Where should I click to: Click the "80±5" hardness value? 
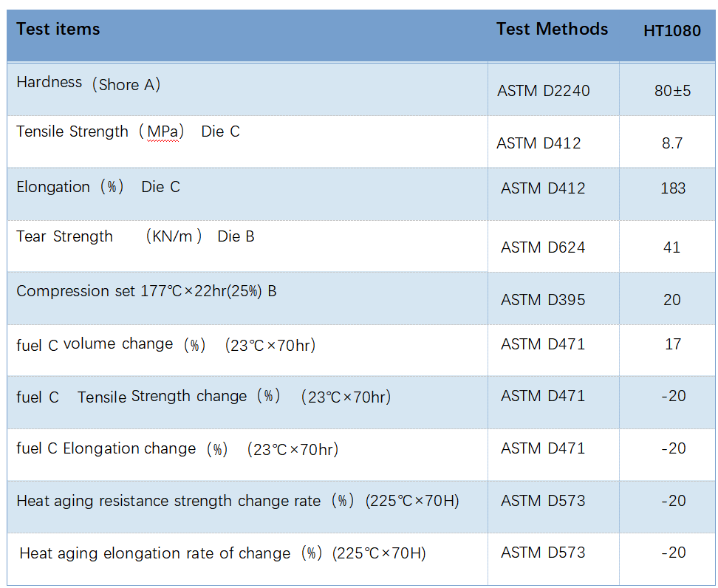(x=672, y=92)
